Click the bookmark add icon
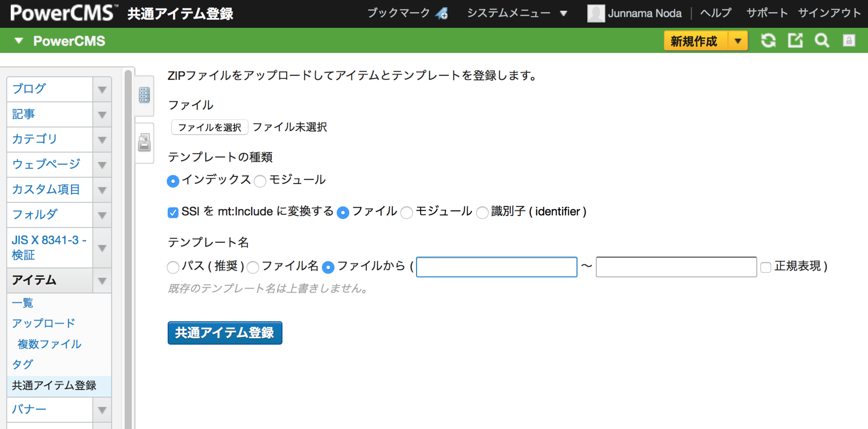The width and height of the screenshot is (868, 429). pyautogui.click(x=442, y=13)
